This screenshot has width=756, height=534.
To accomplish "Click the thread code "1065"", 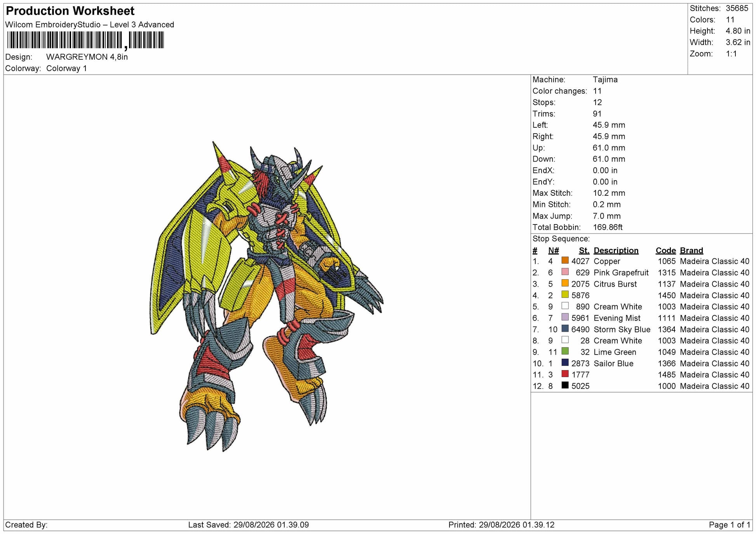I will [667, 261].
